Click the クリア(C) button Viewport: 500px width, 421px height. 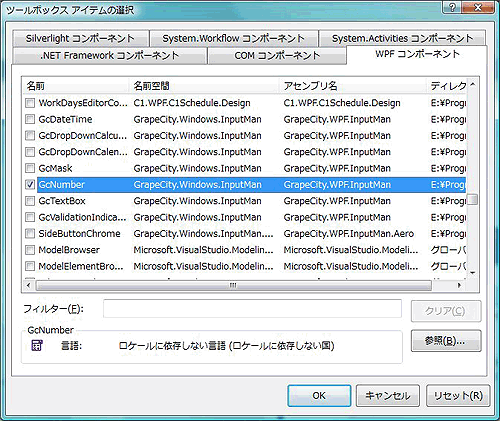[446, 311]
